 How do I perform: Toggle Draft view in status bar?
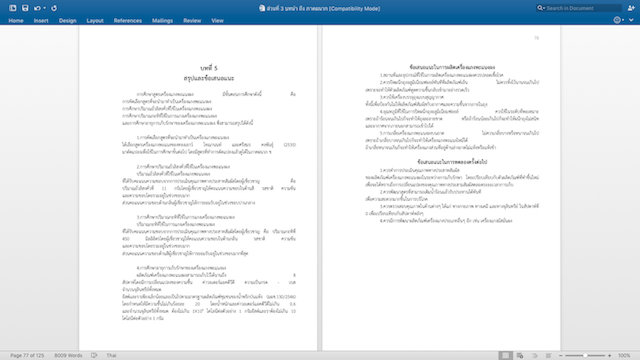(x=549, y=356)
